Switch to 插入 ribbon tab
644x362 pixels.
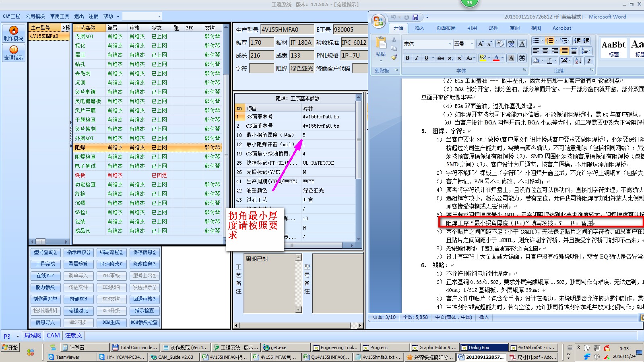(x=419, y=28)
